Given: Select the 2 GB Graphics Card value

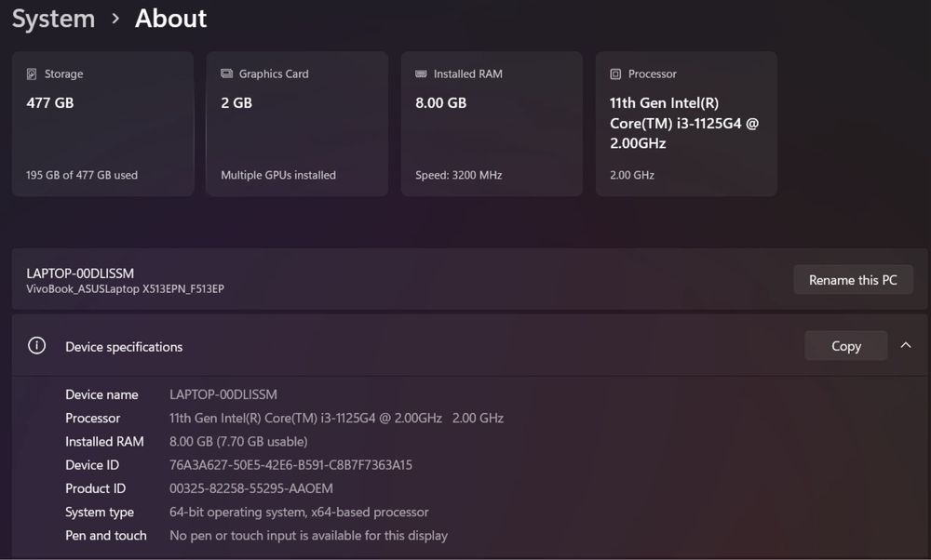Looking at the screenshot, I should (x=236, y=103).
